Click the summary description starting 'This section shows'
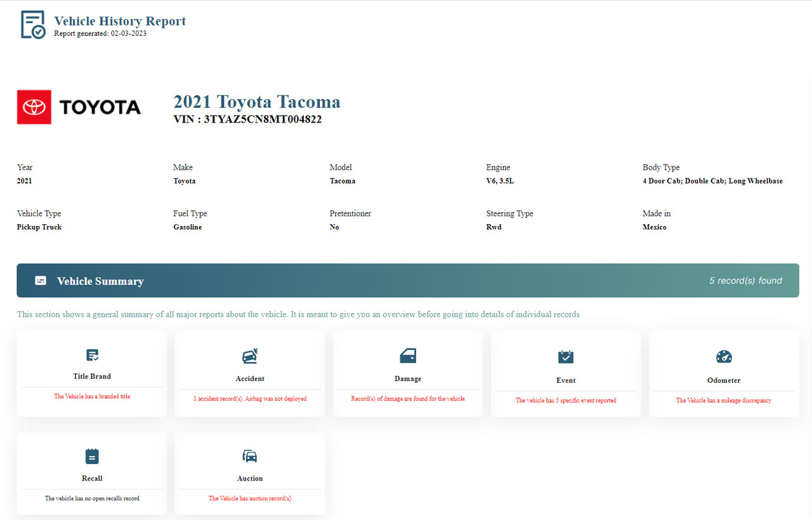812x520 pixels. pyautogui.click(x=298, y=314)
